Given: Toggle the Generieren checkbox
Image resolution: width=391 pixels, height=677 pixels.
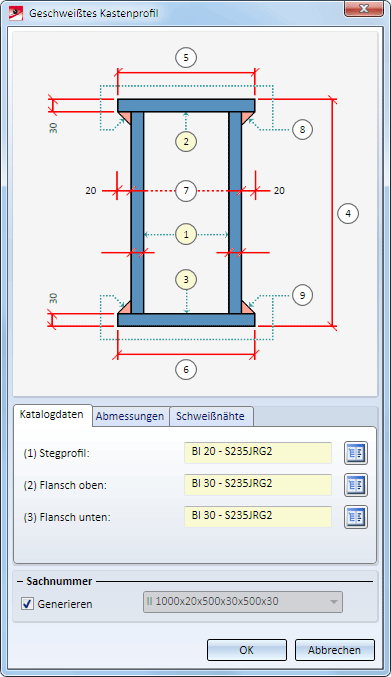Looking at the screenshot, I should click(x=27, y=604).
